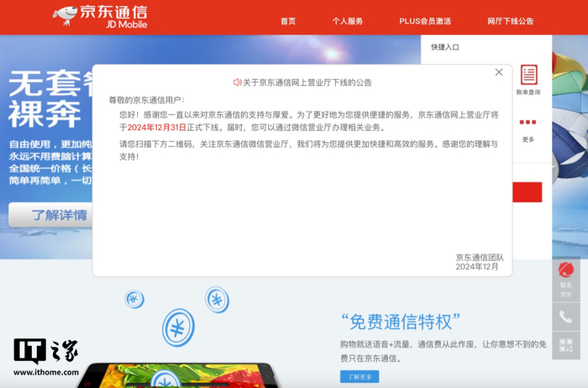Click the 了解详情 banner button
The width and height of the screenshot is (588, 388).
pos(50,215)
